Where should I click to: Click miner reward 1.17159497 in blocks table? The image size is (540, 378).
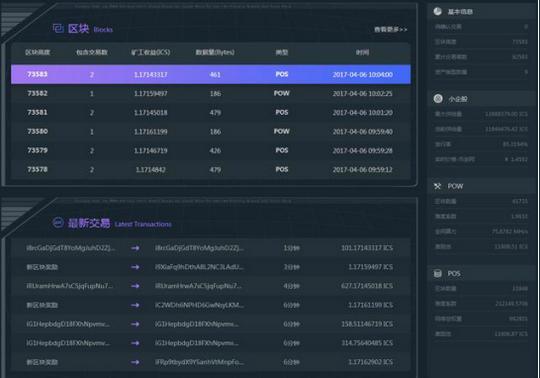(150, 94)
